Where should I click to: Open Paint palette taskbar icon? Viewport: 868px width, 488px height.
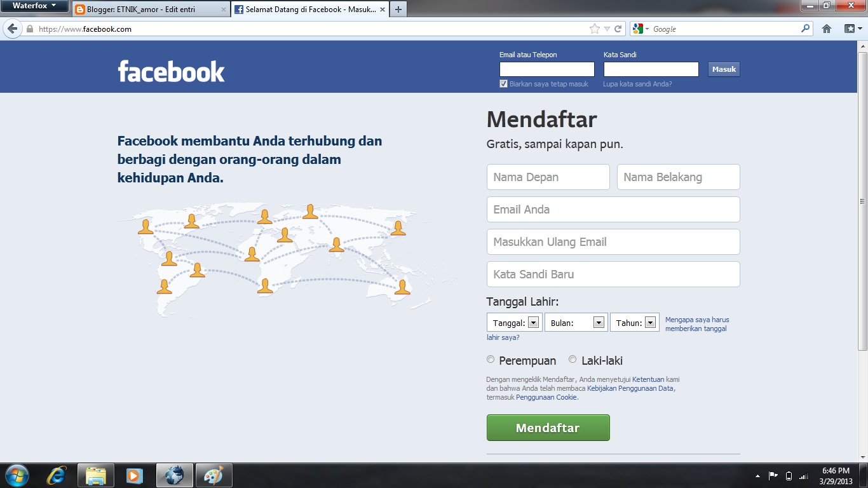click(x=214, y=475)
